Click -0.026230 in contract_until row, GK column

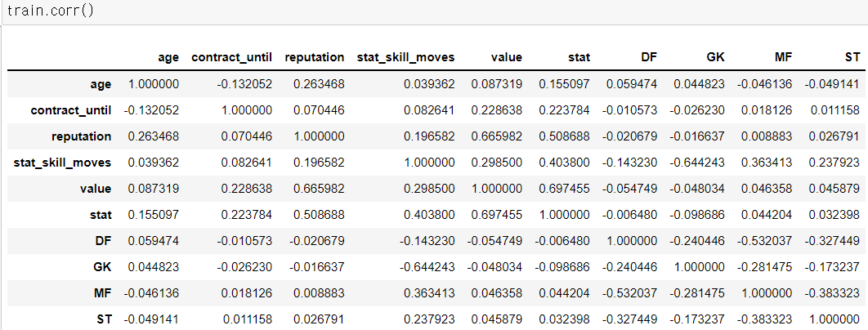tap(697, 110)
